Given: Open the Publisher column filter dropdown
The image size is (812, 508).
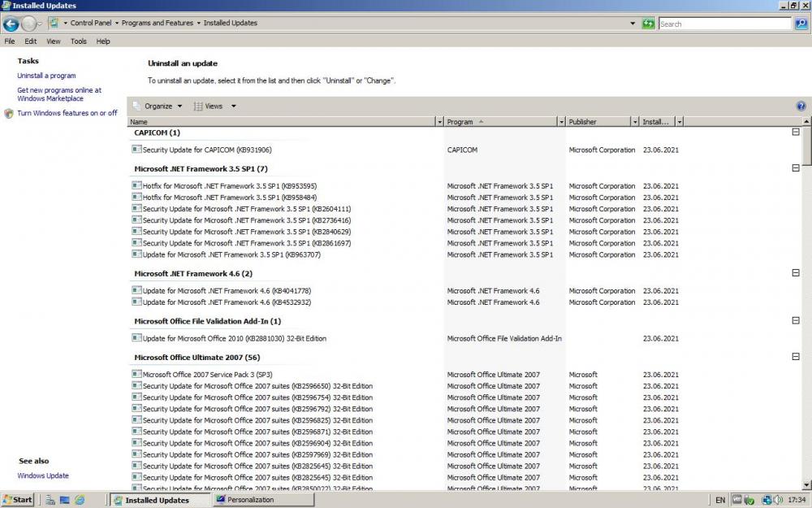Looking at the screenshot, I should (x=635, y=122).
